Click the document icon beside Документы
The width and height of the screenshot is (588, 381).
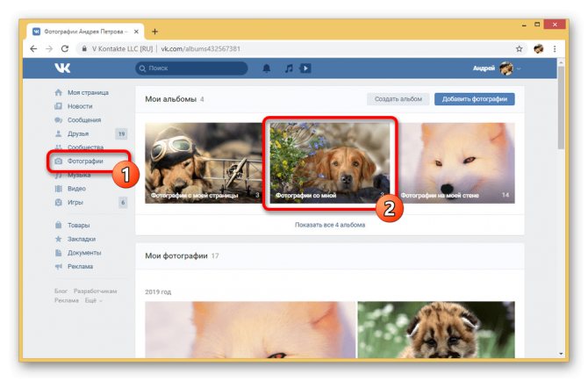click(x=58, y=253)
